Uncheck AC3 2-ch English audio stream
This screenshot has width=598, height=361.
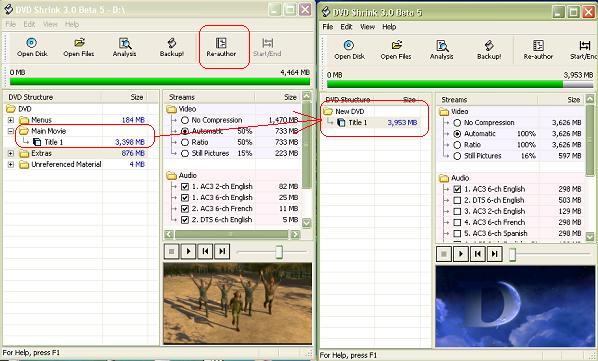(x=185, y=187)
